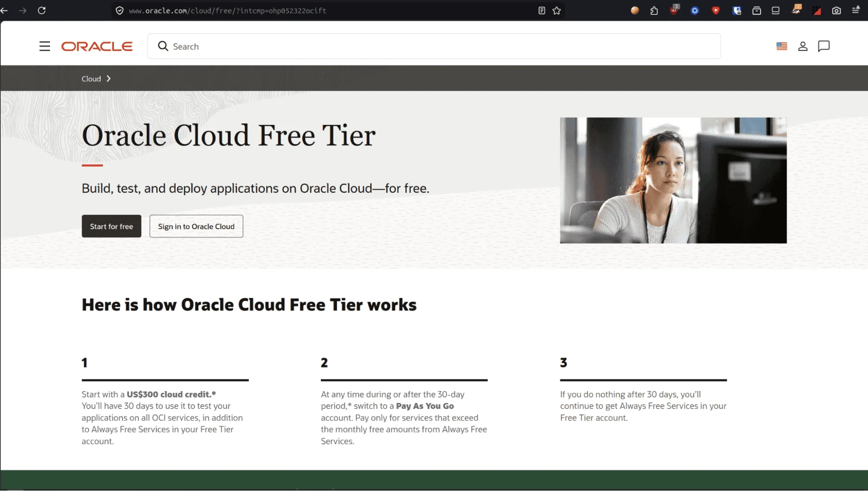Toggle reader view icon in address bar
The image size is (868, 491).
(541, 10)
